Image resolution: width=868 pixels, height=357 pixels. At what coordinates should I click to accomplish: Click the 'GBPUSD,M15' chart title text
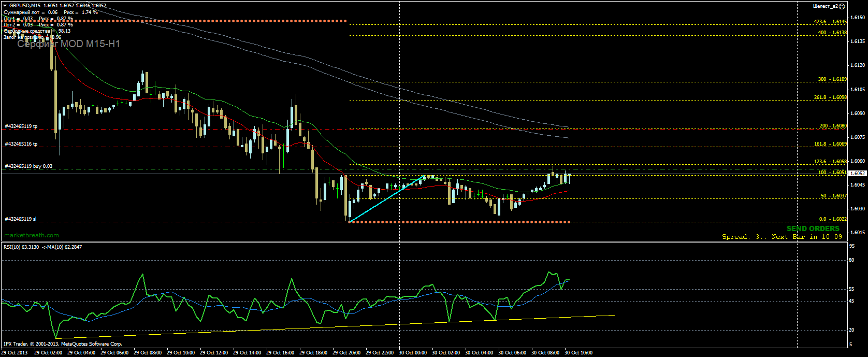click(x=25, y=6)
